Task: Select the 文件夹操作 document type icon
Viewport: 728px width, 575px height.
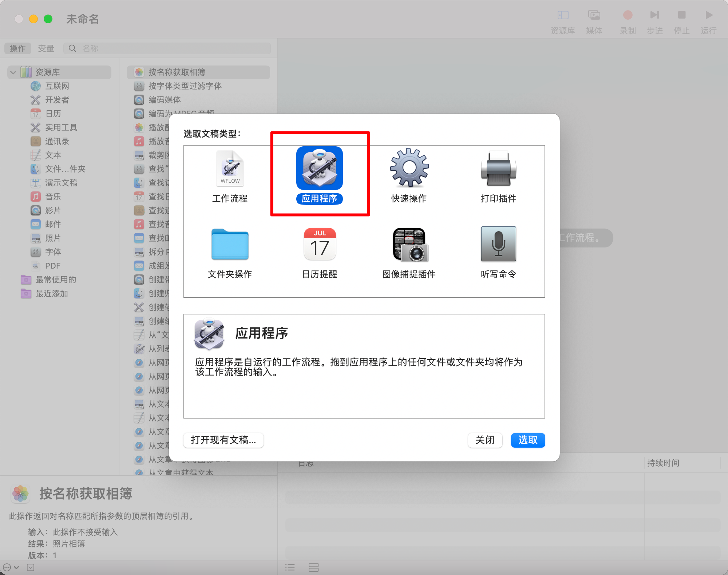Action: pos(230,245)
